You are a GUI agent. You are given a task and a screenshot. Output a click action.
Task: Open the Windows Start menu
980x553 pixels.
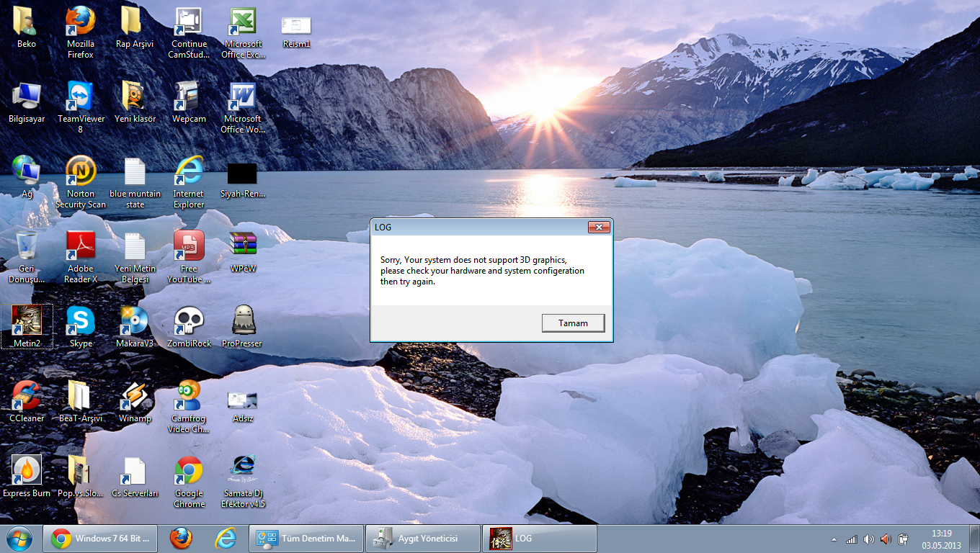click(x=19, y=539)
